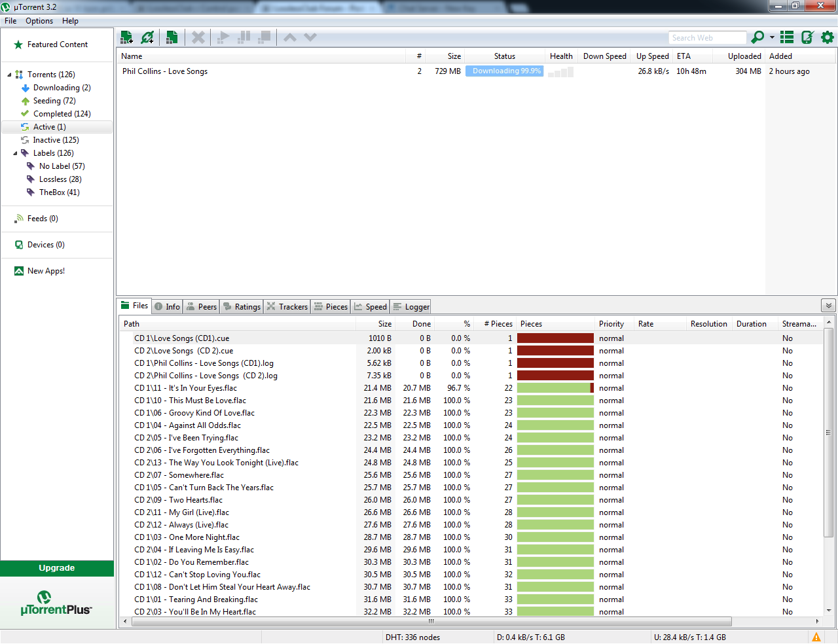The image size is (838, 644).
Task: Open the Options menu
Action: pos(39,21)
